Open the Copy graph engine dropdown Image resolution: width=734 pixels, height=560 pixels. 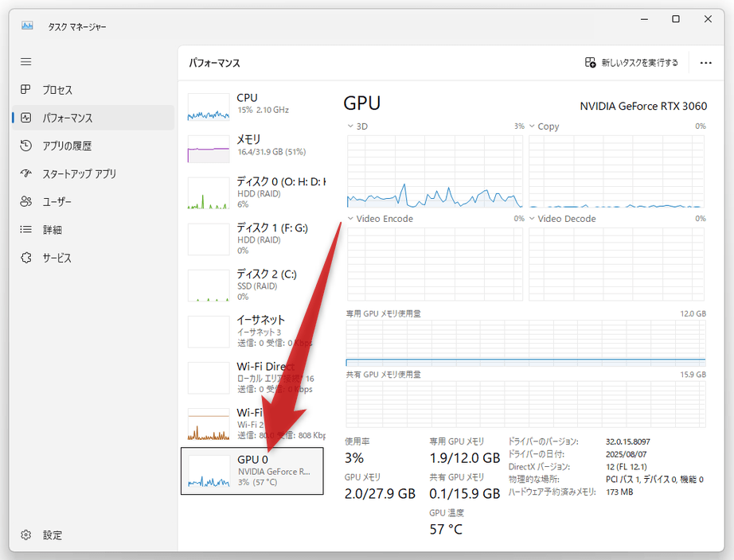pyautogui.click(x=533, y=126)
